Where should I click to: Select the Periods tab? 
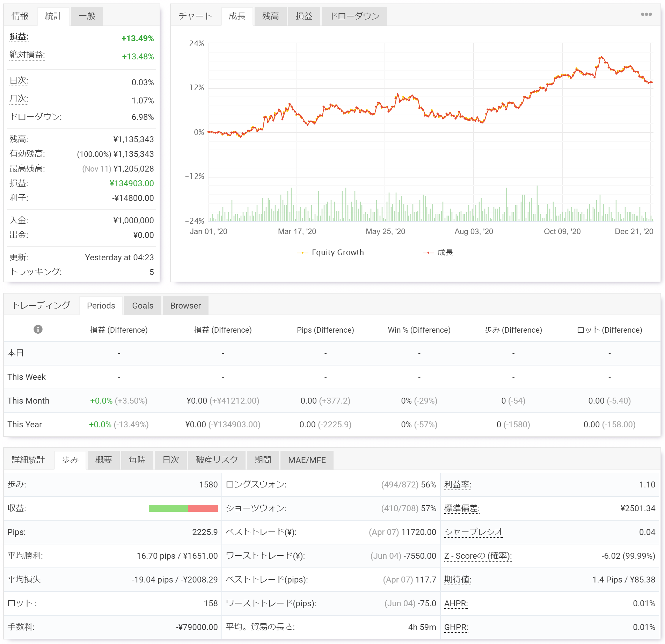[101, 305]
